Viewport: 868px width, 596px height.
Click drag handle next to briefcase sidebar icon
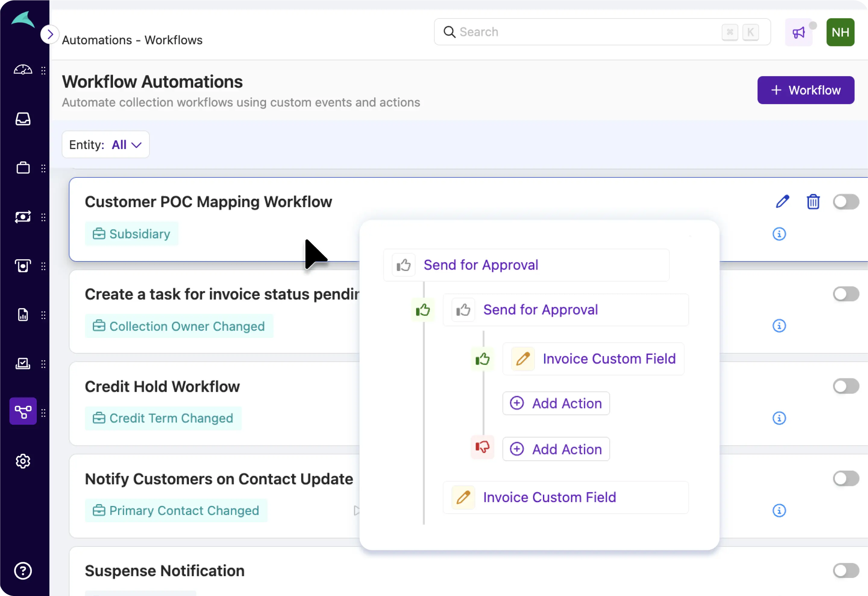coord(43,168)
